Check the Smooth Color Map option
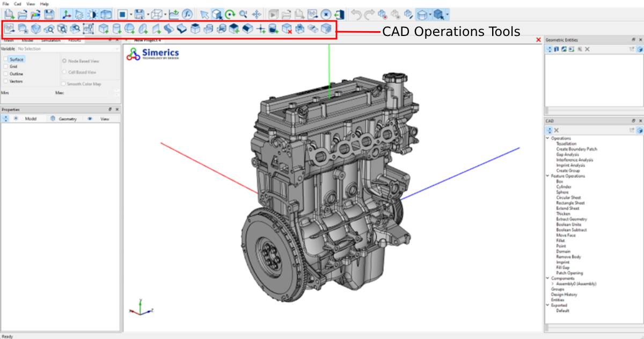644x339 pixels. 64,84
